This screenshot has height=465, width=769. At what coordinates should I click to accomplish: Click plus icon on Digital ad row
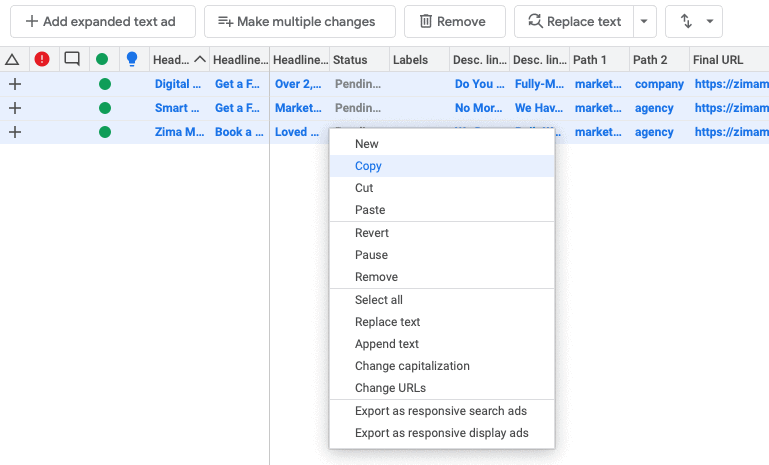tap(14, 84)
